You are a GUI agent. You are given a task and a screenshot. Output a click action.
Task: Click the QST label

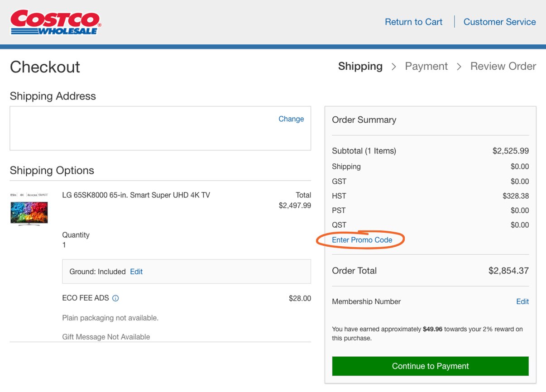pos(339,225)
